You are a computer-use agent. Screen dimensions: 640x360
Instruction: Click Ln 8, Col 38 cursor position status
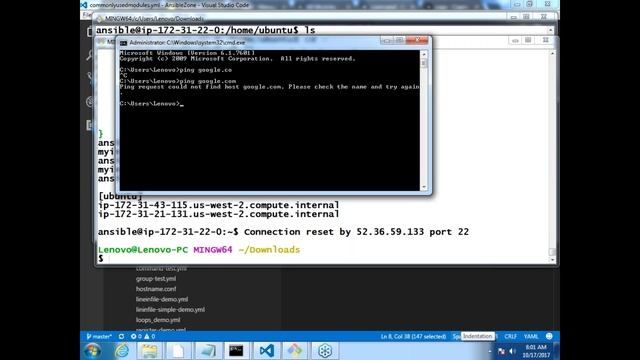[x=413, y=336]
